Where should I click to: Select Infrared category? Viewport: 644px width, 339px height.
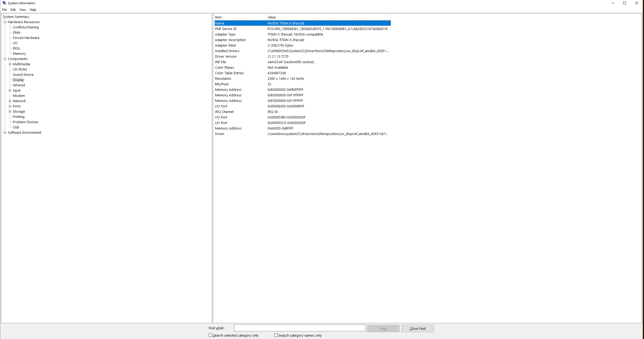[x=19, y=85]
